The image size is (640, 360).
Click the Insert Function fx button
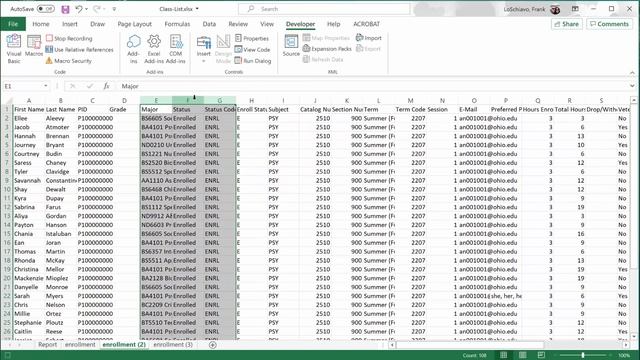(x=106, y=86)
